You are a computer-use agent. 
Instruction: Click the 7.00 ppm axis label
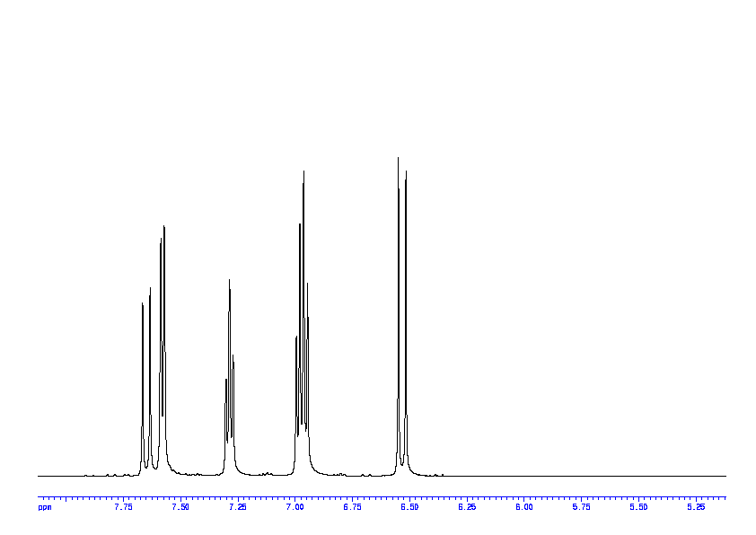294,507
